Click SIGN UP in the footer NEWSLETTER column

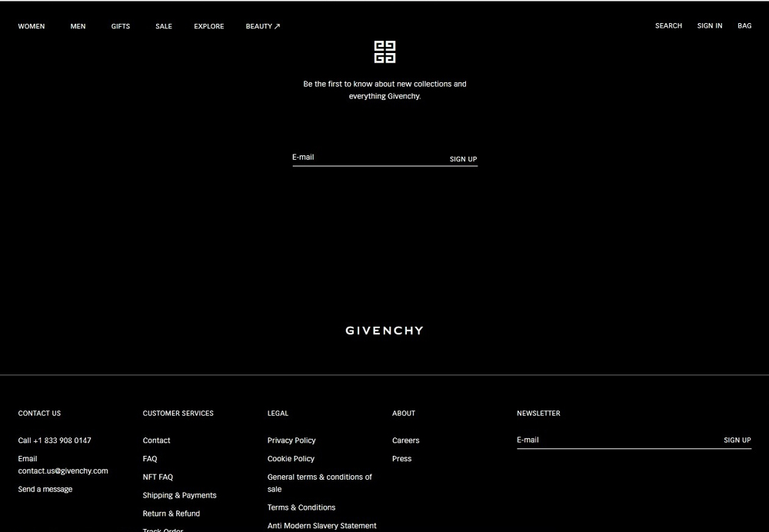coord(736,440)
